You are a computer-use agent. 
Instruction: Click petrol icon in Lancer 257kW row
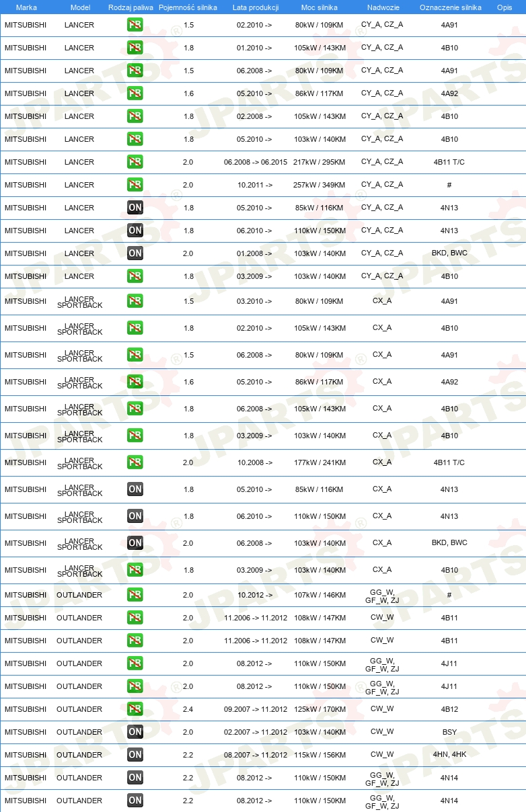135,185
